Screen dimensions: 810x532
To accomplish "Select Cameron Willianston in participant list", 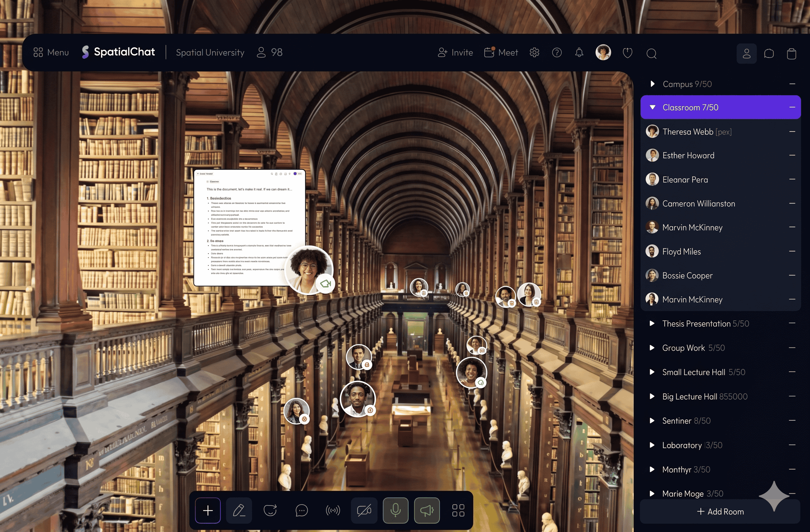I will [x=720, y=203].
